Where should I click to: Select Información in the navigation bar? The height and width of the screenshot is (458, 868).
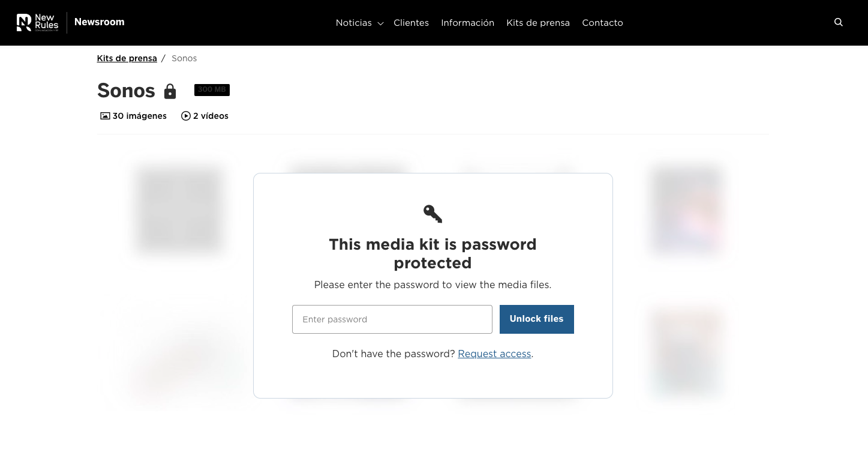click(467, 23)
